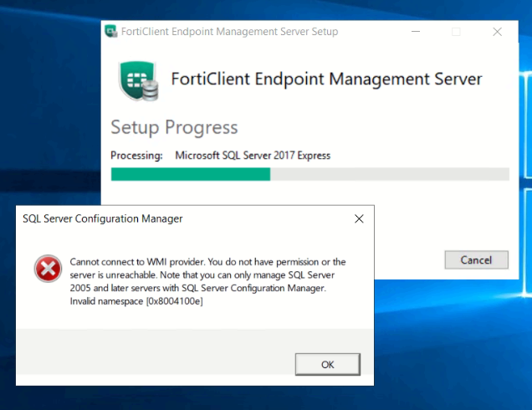Screen dimensions: 532x410
Task: Click 'FortiClient Endpoint Management Server Setup' title bar text
Action: pos(230,32)
